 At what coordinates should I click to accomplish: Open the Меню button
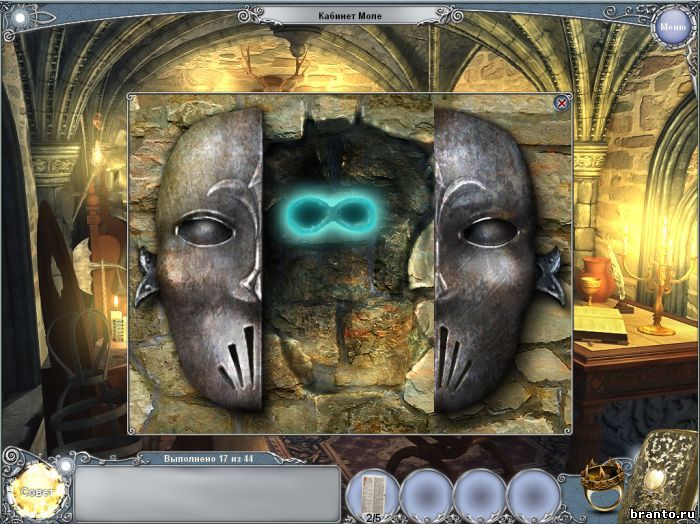click(x=672, y=27)
